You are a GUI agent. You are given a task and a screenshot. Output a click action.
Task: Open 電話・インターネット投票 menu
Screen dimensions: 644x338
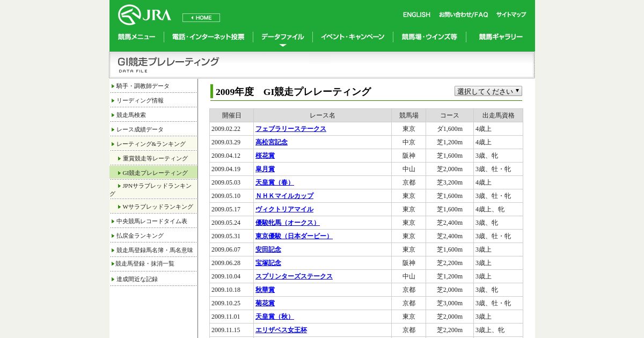[x=208, y=37]
